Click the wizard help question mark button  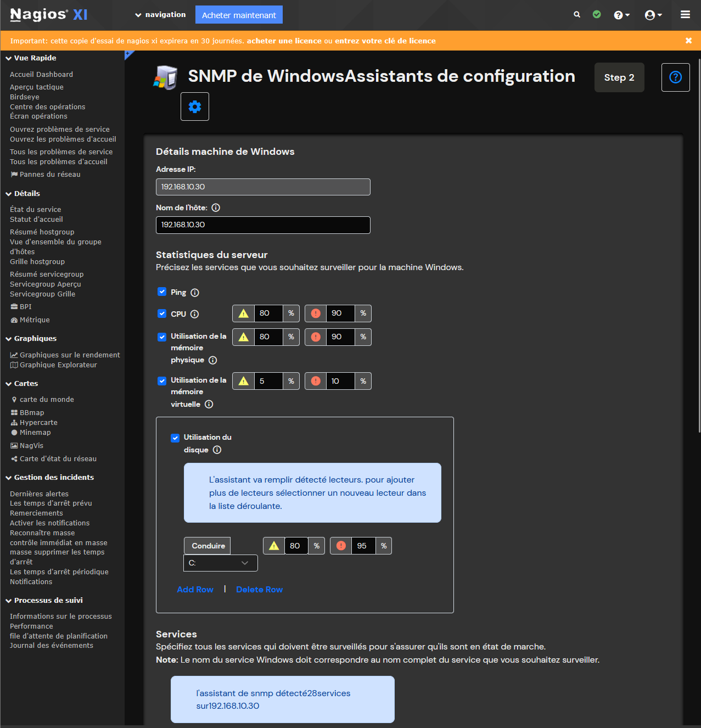[675, 77]
